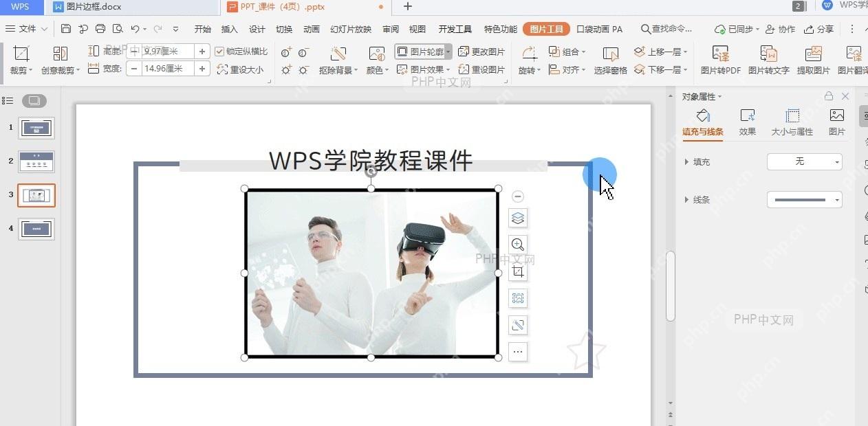This screenshot has width=868, height=426.
Task: Click the save icon in quick access toolbar
Action: pos(66,29)
